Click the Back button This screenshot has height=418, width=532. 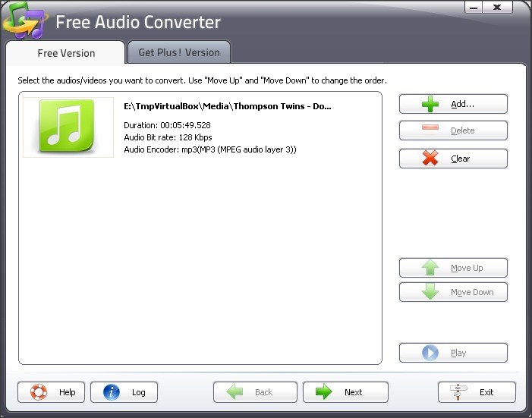[x=255, y=392]
